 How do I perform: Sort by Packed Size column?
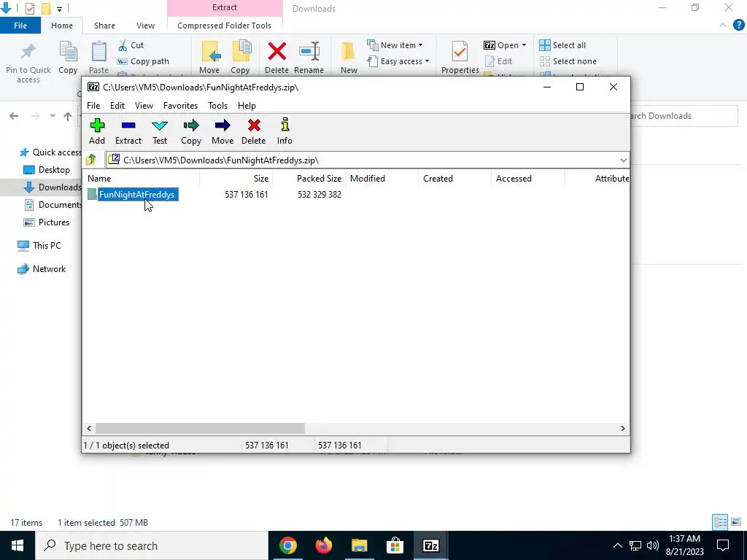[309, 179]
